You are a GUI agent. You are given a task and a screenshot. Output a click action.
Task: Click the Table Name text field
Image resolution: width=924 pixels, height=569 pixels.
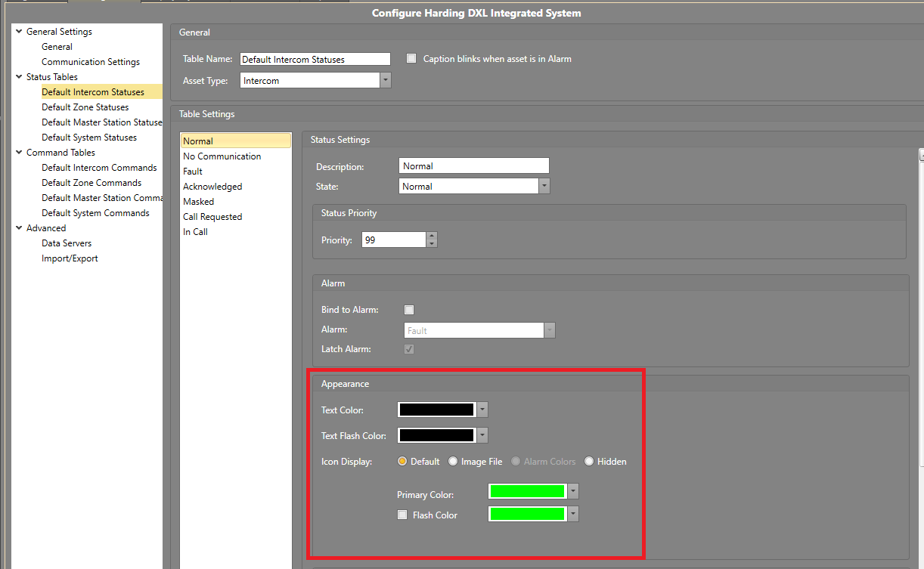[x=315, y=60]
